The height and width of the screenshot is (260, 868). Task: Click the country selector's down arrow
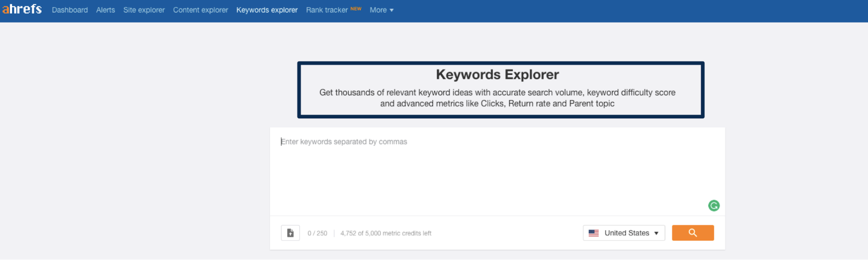click(x=656, y=233)
